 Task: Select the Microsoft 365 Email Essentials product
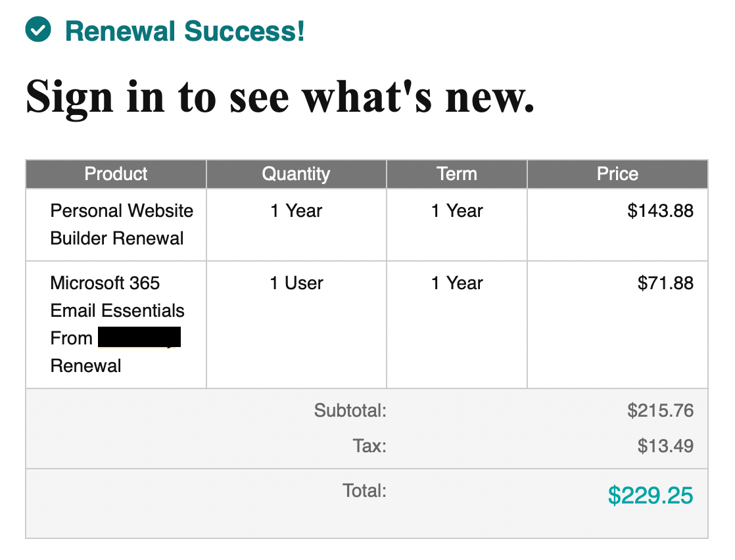tap(117, 296)
